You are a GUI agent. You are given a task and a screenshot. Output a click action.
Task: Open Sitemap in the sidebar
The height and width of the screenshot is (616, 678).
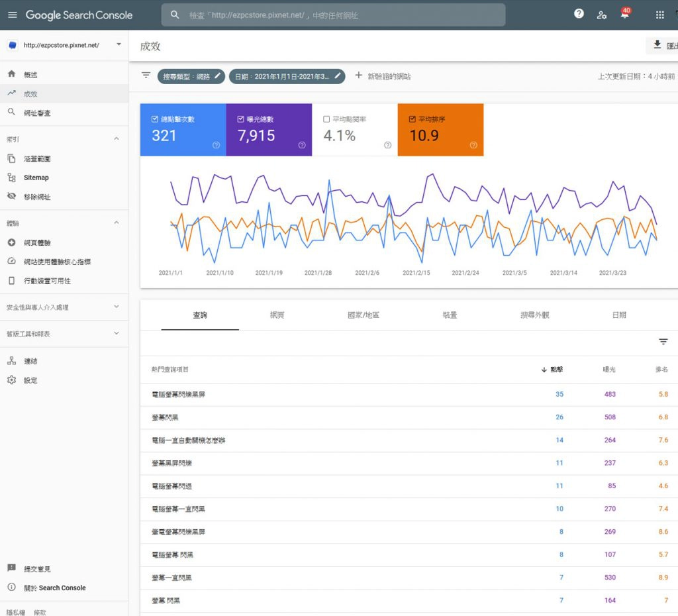tap(36, 178)
